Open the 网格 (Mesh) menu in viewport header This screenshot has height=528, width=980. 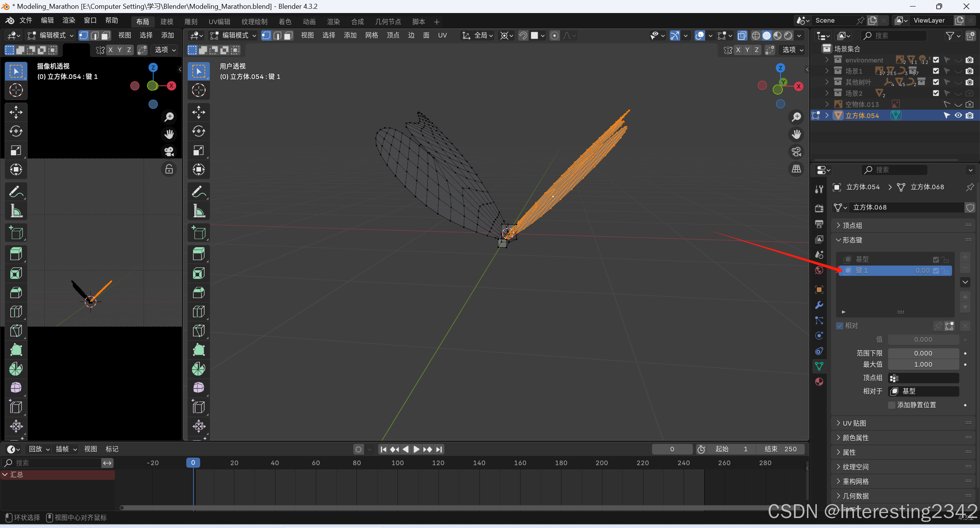pyautogui.click(x=371, y=35)
